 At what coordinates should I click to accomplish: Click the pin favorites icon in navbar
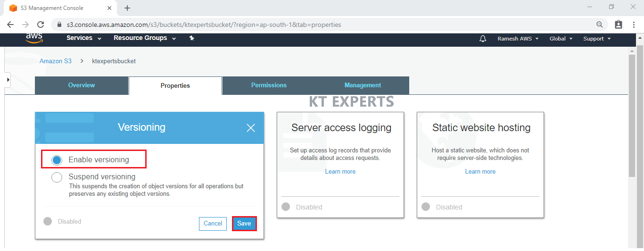point(192,38)
